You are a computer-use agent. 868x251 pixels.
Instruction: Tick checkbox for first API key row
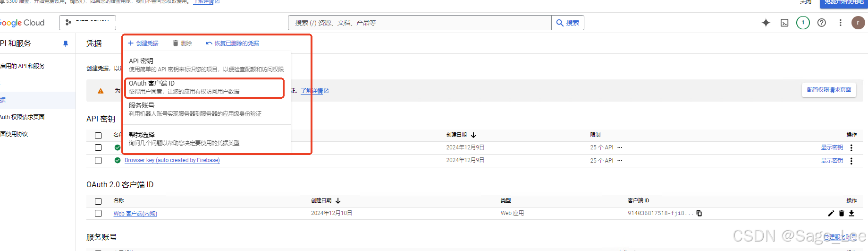98,147
